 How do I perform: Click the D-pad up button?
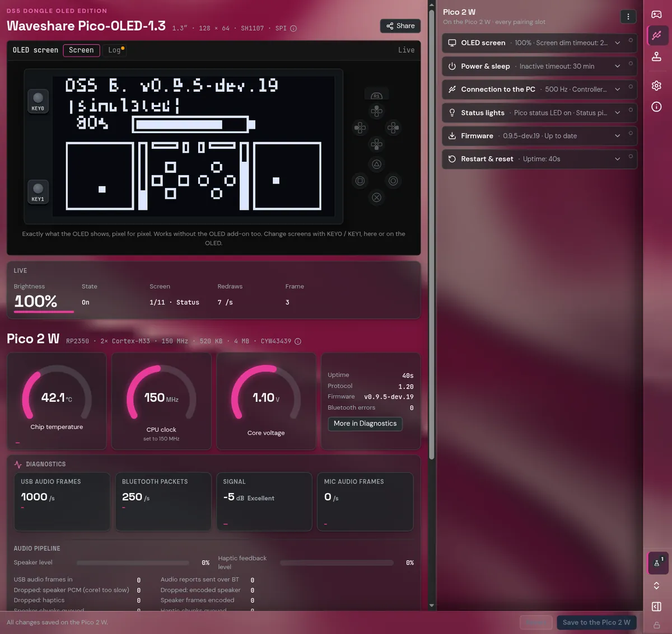(377, 111)
